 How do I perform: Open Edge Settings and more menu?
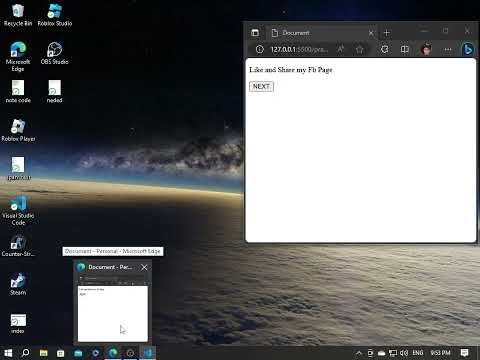tap(448, 50)
